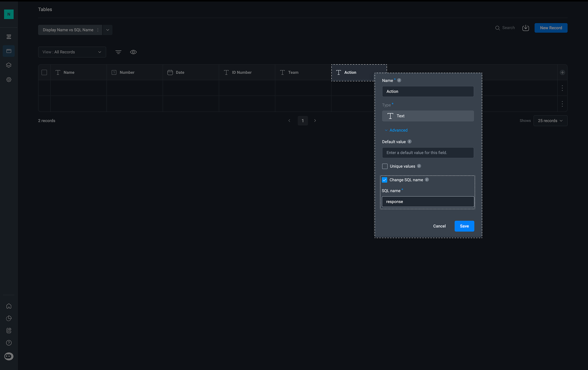Open the chat bot icon

point(9,356)
